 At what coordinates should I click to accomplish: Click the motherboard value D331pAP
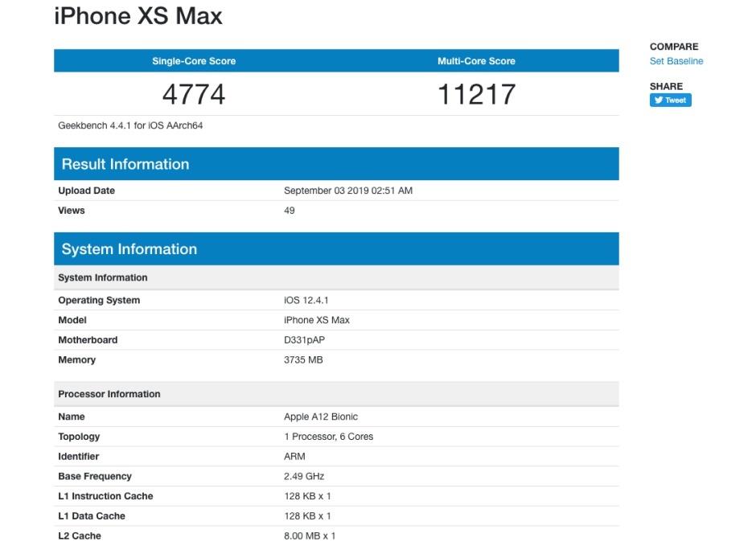tap(305, 340)
